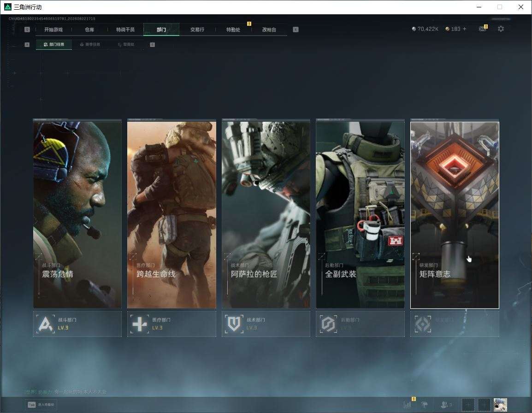The height and width of the screenshot is (413, 532).
Task: Go to the 交易行 tab
Action: pyautogui.click(x=197, y=29)
